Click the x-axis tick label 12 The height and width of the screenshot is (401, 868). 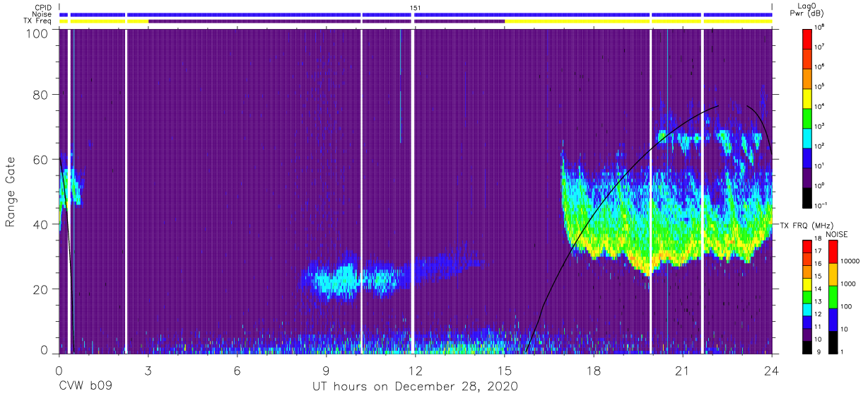pos(415,371)
